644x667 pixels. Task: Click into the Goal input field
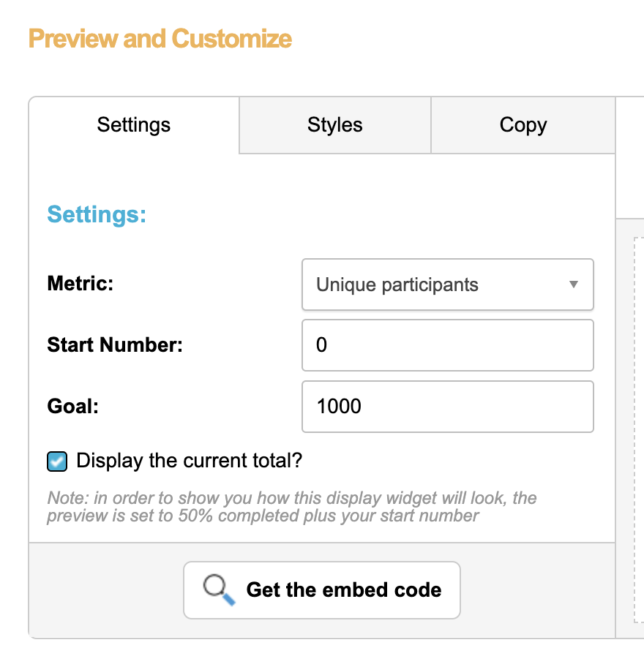pos(447,407)
